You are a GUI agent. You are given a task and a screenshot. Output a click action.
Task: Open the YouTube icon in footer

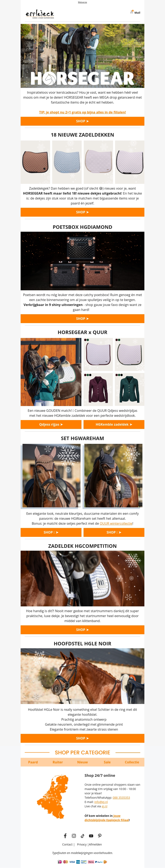coord(91,836)
